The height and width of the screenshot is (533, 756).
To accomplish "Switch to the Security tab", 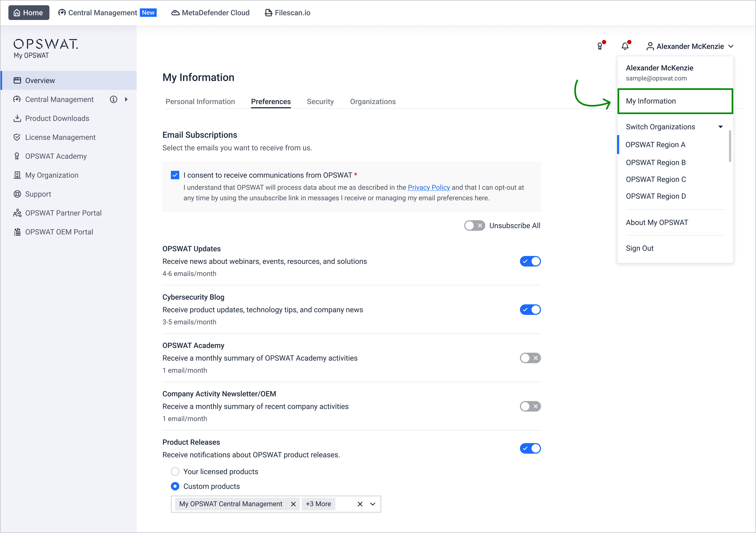I will (320, 102).
